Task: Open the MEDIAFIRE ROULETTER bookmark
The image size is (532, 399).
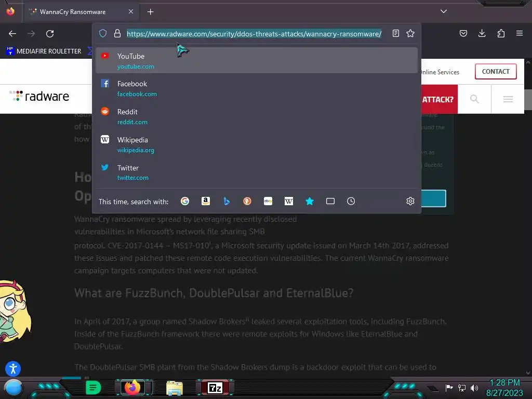Action: pyautogui.click(x=44, y=51)
